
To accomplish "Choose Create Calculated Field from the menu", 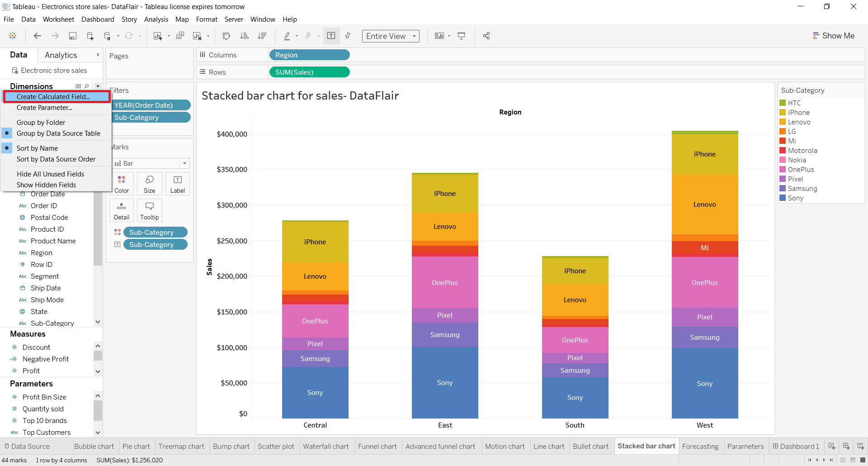I will pos(52,96).
